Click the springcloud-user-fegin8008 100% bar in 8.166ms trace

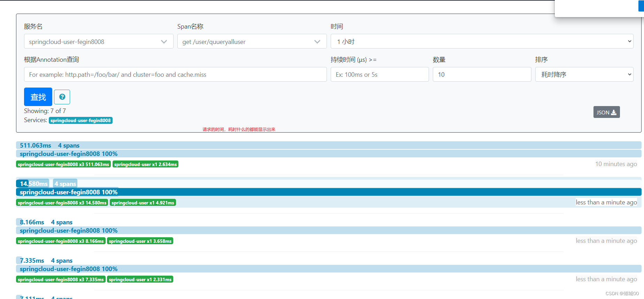(329, 230)
